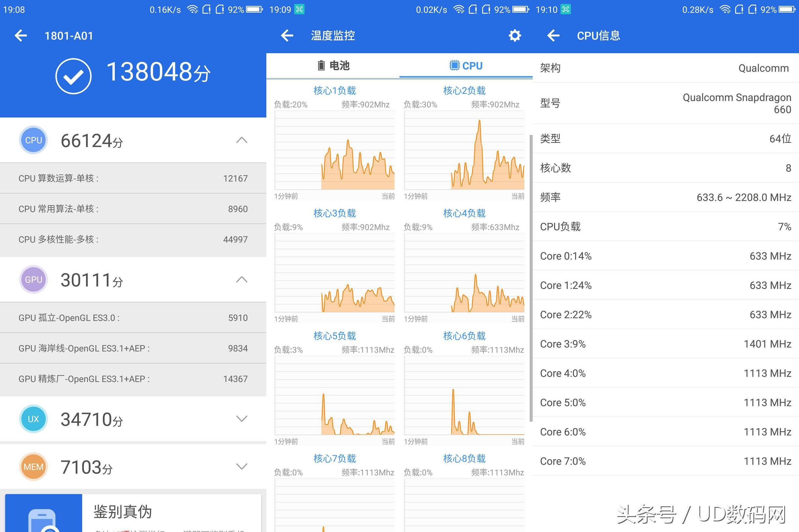The image size is (799, 532).
Task: Tap the 核心8负载 heading
Action: pyautogui.click(x=464, y=458)
